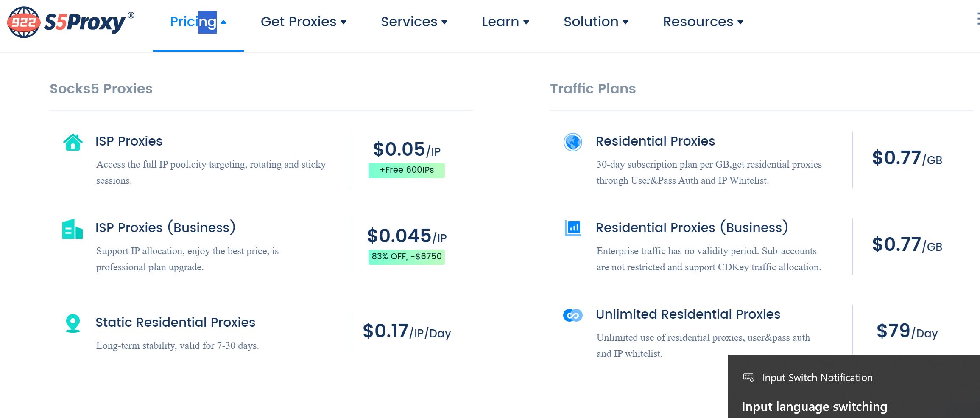This screenshot has height=418, width=980.
Task: Click the ISP Proxies Business building icon
Action: tap(73, 229)
